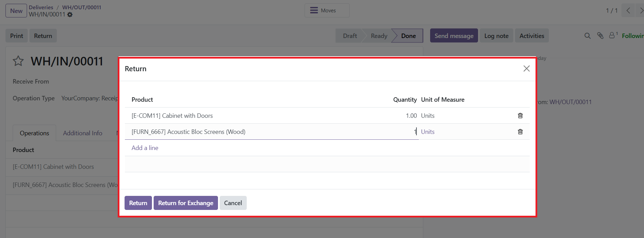Click the Return button in the form toolbar
644x238 pixels.
[x=43, y=36]
